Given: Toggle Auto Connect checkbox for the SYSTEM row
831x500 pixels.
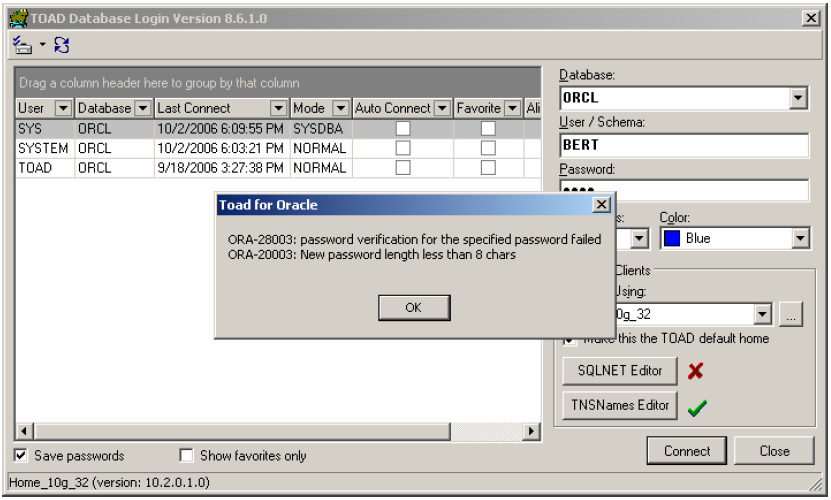Looking at the screenshot, I should point(403,148).
